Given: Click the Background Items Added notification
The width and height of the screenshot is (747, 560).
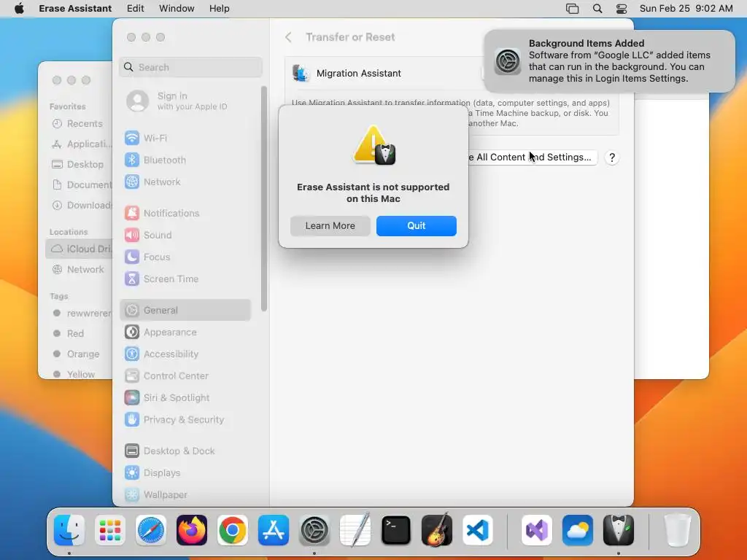Looking at the screenshot, I should [x=609, y=61].
